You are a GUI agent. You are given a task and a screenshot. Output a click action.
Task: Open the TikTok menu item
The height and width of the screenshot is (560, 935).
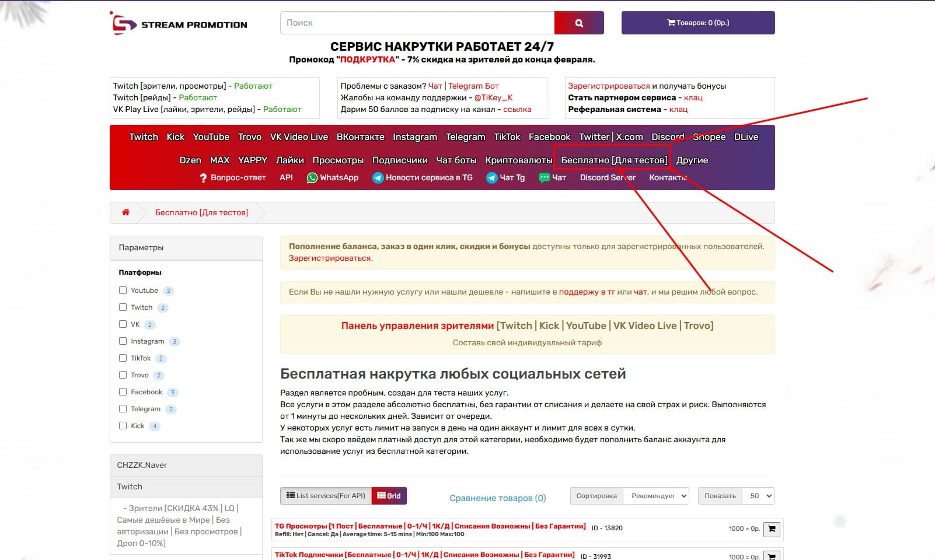507,136
